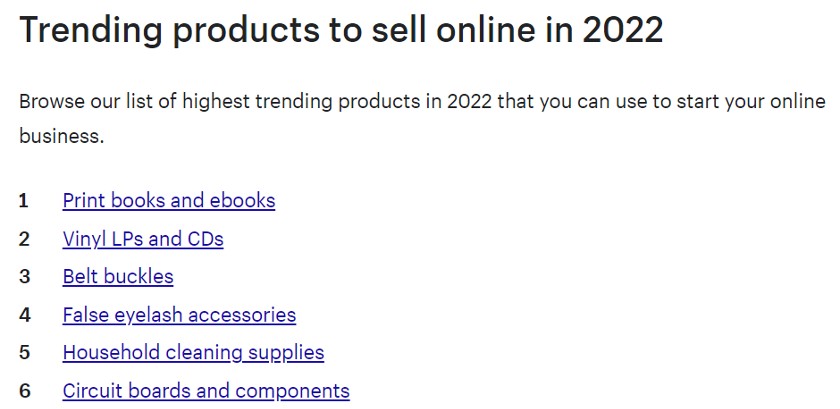Go to the Belt buckles link
840x409 pixels.
(x=118, y=277)
